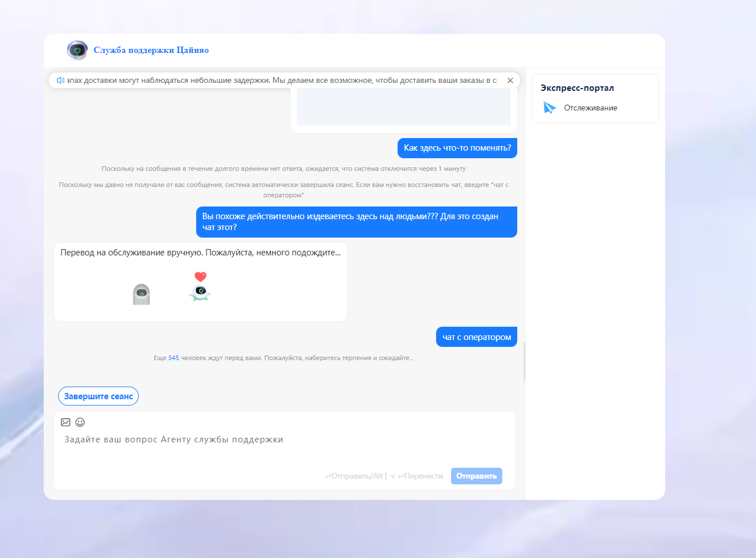
Task: Click the notice about automatically ended session
Action: coord(284,190)
